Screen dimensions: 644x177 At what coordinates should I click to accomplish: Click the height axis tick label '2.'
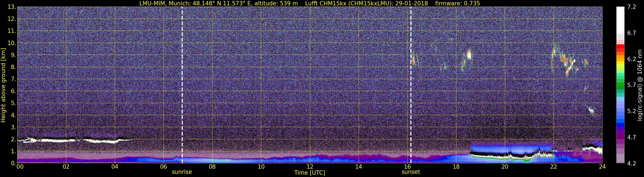tap(13, 139)
